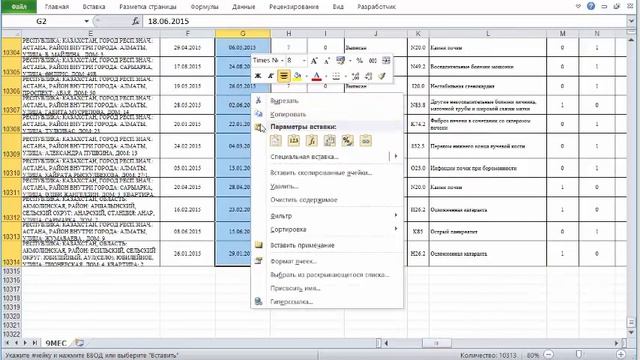Switch to the Формулы ribbon tab
Viewport: 640px width, 360px height.
coord(204,7)
